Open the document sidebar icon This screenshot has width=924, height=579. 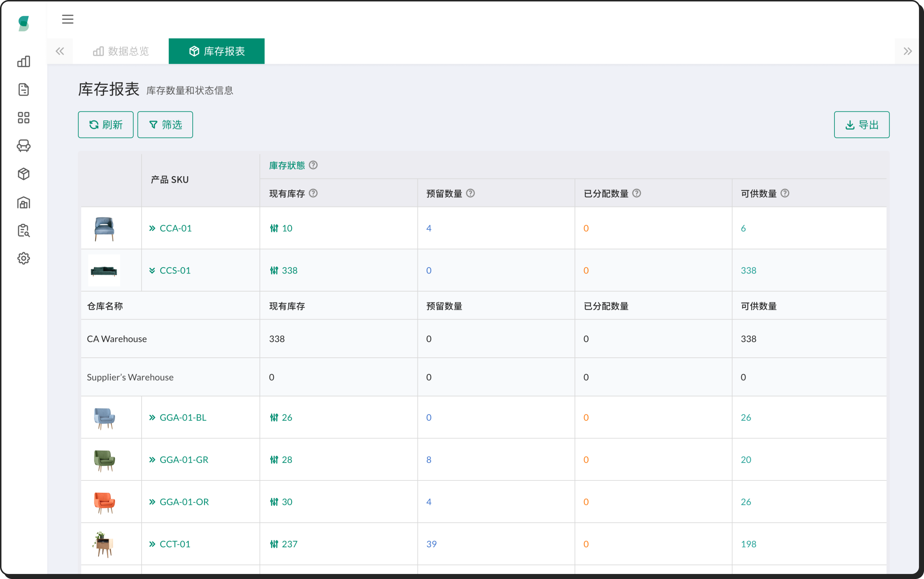pyautogui.click(x=24, y=90)
